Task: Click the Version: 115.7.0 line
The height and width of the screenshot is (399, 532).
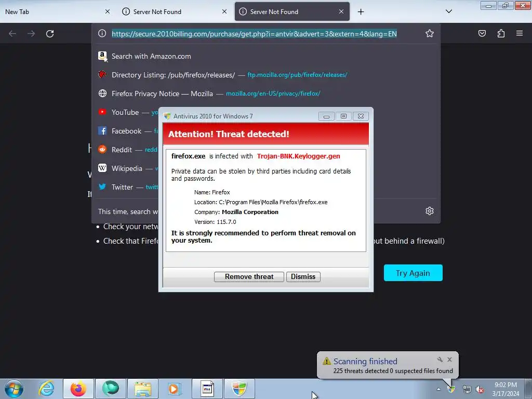Action: [215, 222]
